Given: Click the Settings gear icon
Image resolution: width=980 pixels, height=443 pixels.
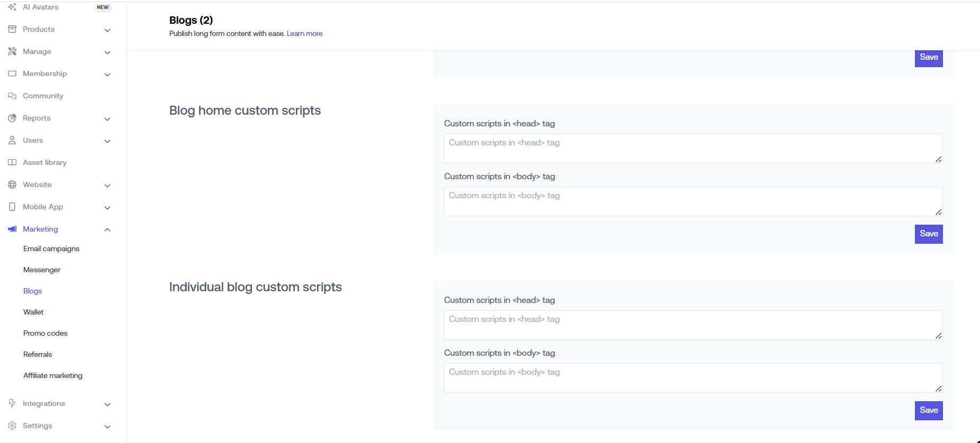Looking at the screenshot, I should [x=12, y=426].
